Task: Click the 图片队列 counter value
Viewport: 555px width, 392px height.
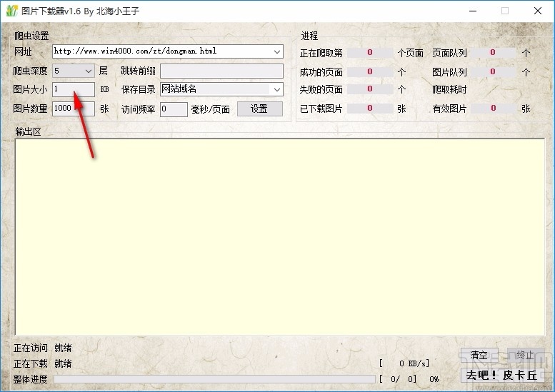Action: (493, 72)
